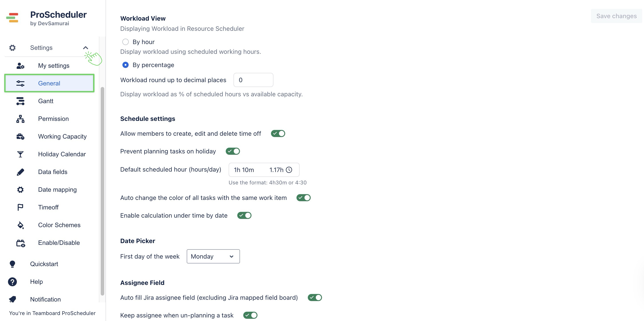
Task: Open My settings menu item
Action: [x=53, y=66]
